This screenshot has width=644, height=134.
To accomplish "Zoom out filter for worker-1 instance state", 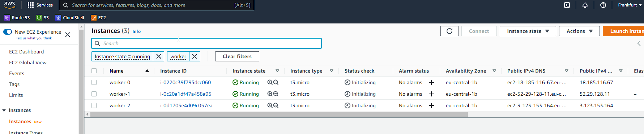I will [276, 94].
